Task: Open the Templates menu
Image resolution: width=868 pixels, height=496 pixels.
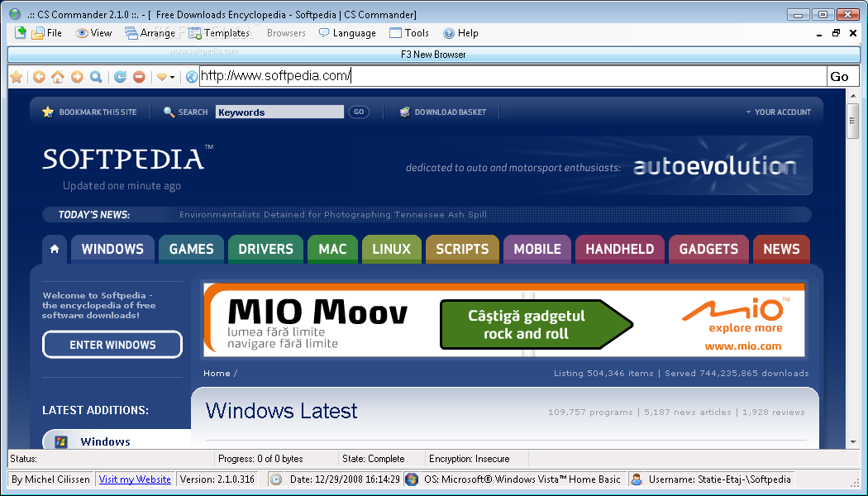Action: pos(219,33)
